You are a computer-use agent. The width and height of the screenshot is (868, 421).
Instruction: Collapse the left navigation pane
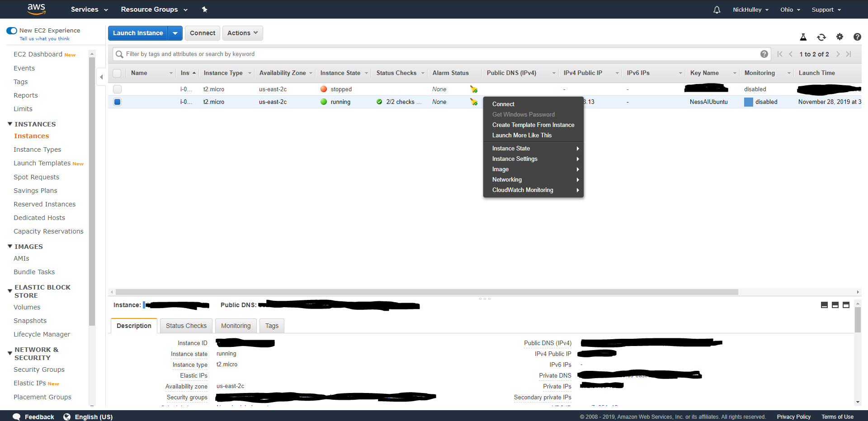point(101,77)
